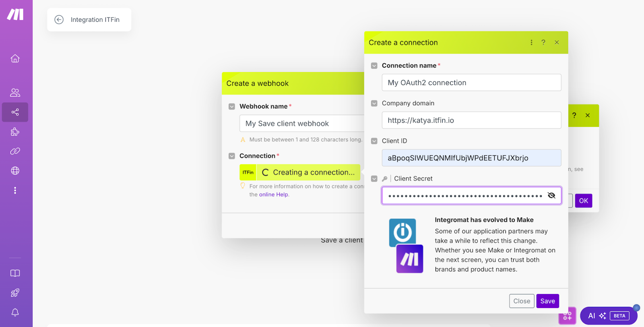Click OK in the background dialog

point(584,201)
